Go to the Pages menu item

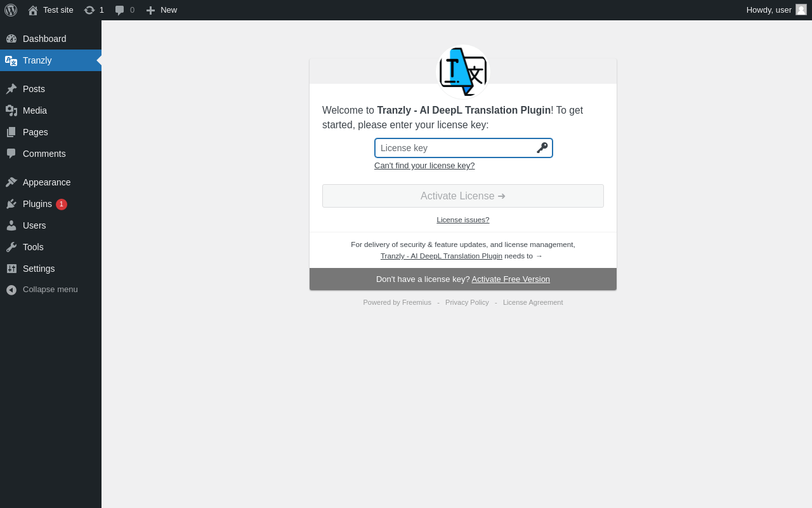[x=51, y=132]
